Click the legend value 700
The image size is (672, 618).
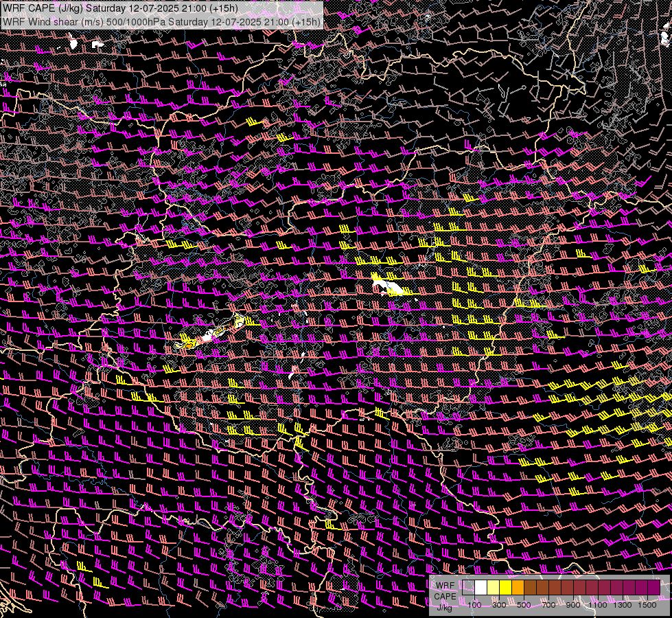[548, 605]
